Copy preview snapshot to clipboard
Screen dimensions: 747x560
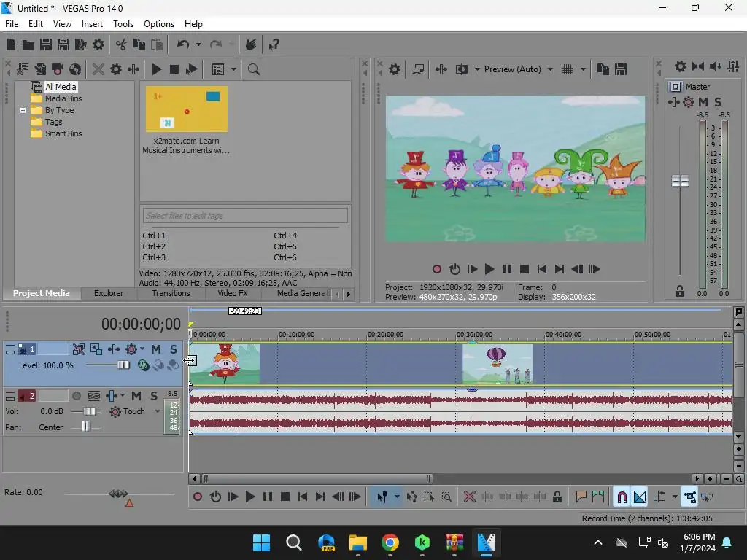[x=603, y=69]
